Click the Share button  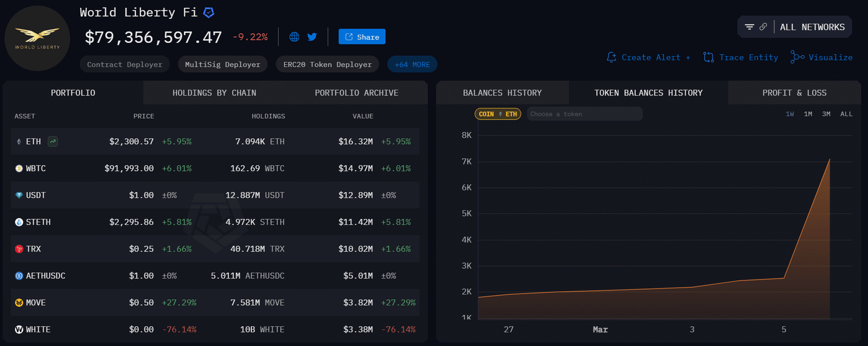pyautogui.click(x=362, y=37)
